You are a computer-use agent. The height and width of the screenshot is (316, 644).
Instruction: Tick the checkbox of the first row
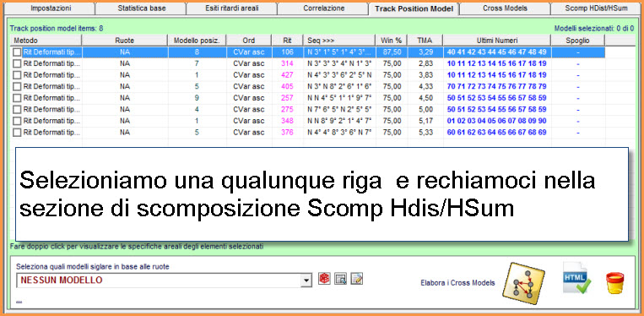[17, 52]
